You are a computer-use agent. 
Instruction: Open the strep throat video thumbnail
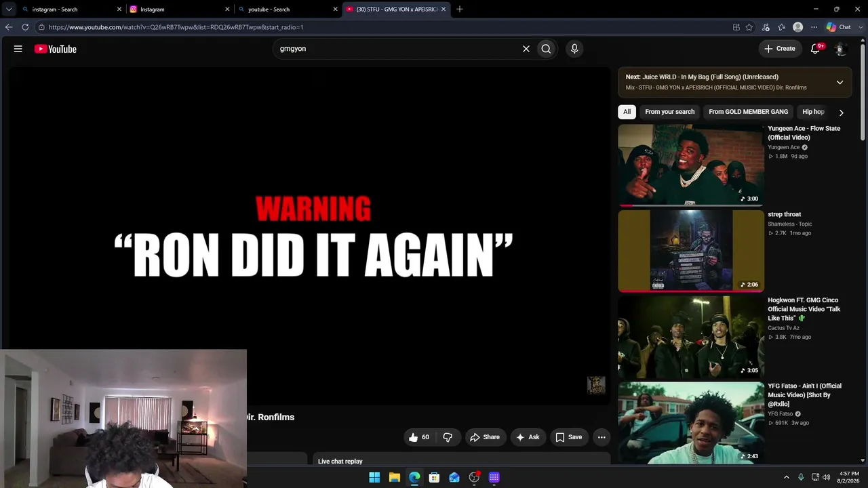tap(691, 251)
